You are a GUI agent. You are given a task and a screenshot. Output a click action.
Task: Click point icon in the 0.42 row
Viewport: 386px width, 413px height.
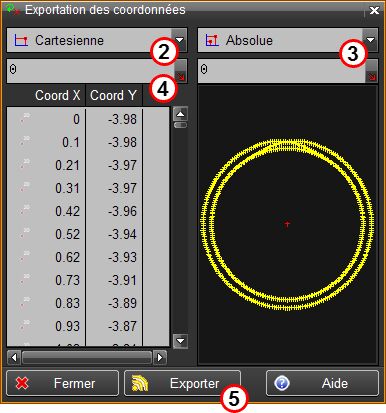coord(25,210)
